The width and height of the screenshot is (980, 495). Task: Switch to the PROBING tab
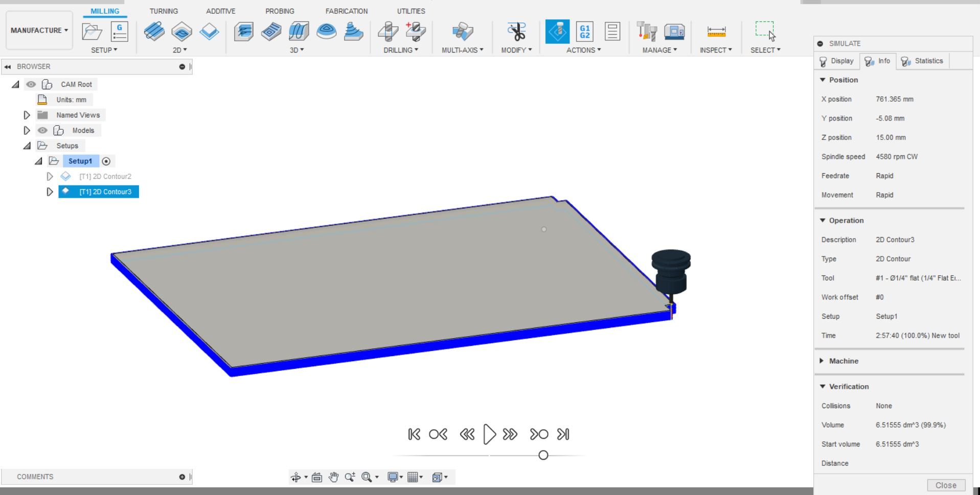click(280, 11)
